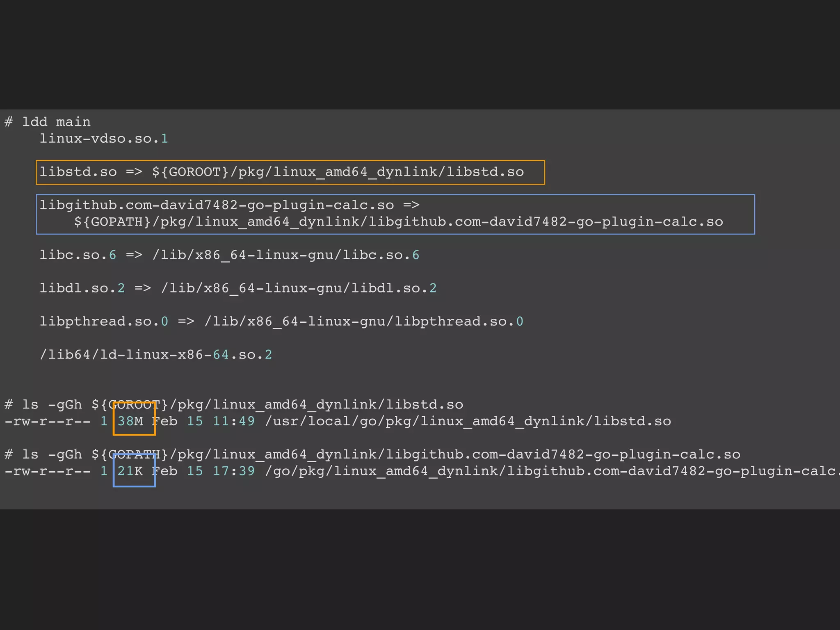840x630 pixels.
Task: Click the /lib64/ld-linux-x86-64.so.2 line
Action: [x=156, y=355]
